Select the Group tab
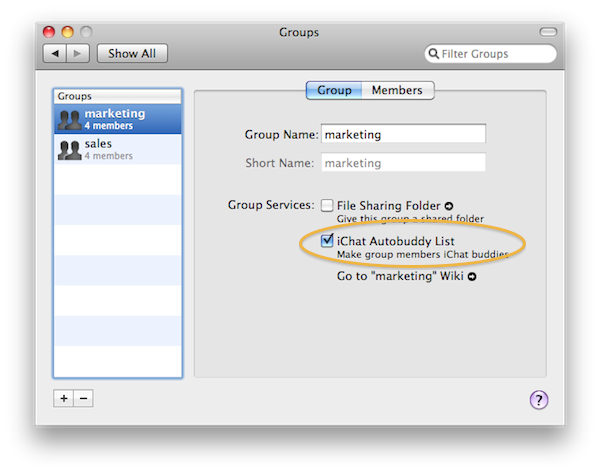Screen dimensions: 600x474 tap(333, 90)
